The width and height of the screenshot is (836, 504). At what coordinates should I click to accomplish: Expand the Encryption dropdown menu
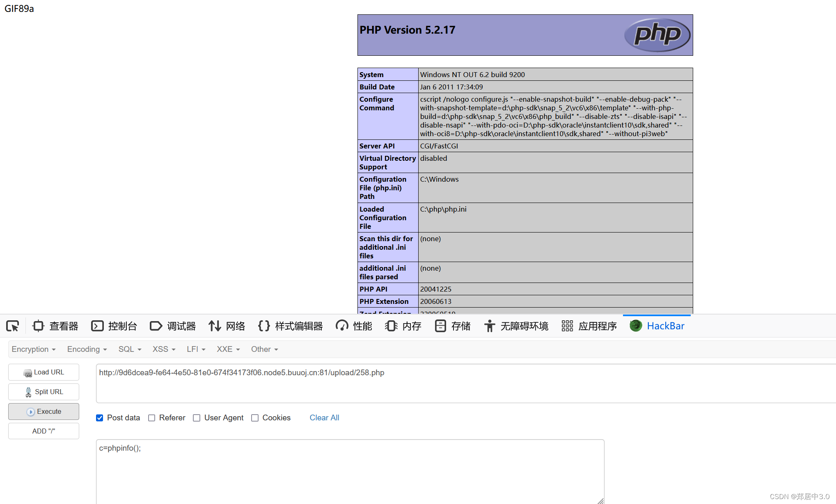pyautogui.click(x=34, y=349)
